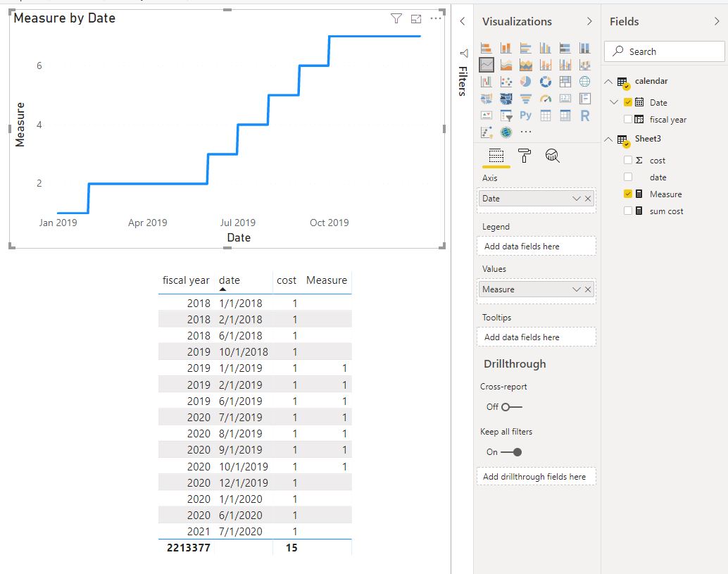The height and width of the screenshot is (574, 728).
Task: Open the Axis Date dropdown
Action: coord(577,198)
